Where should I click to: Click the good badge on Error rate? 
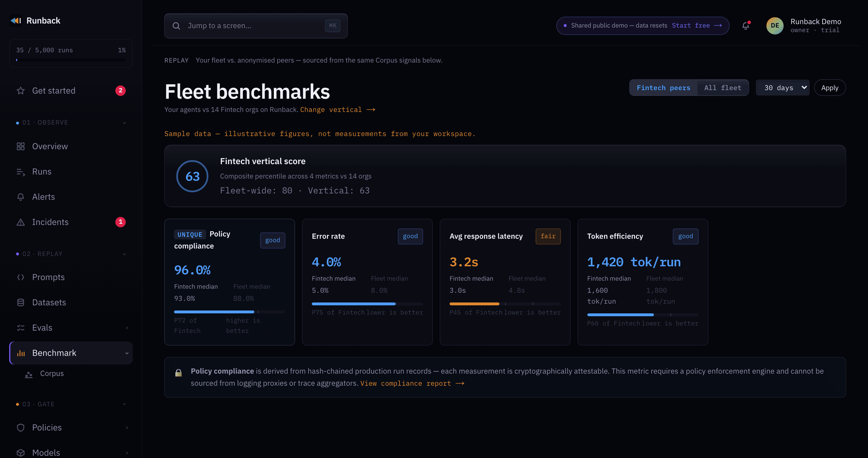[410, 236]
